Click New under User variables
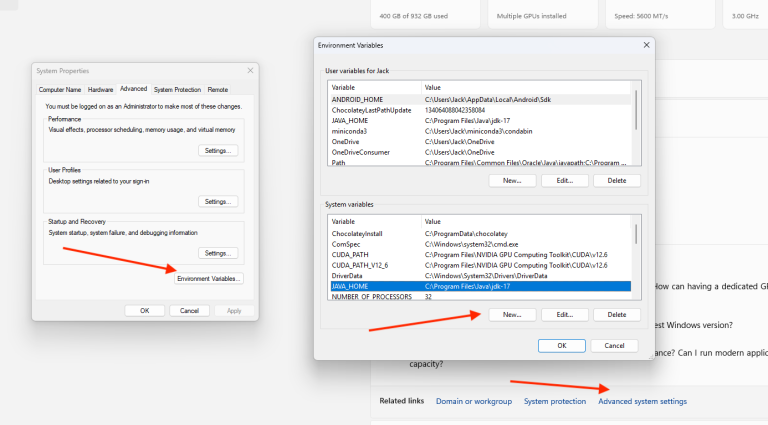The width and height of the screenshot is (768, 425). tap(512, 180)
